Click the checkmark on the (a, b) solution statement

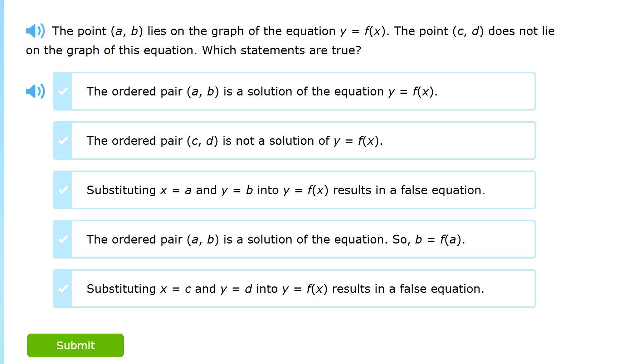coord(63,92)
